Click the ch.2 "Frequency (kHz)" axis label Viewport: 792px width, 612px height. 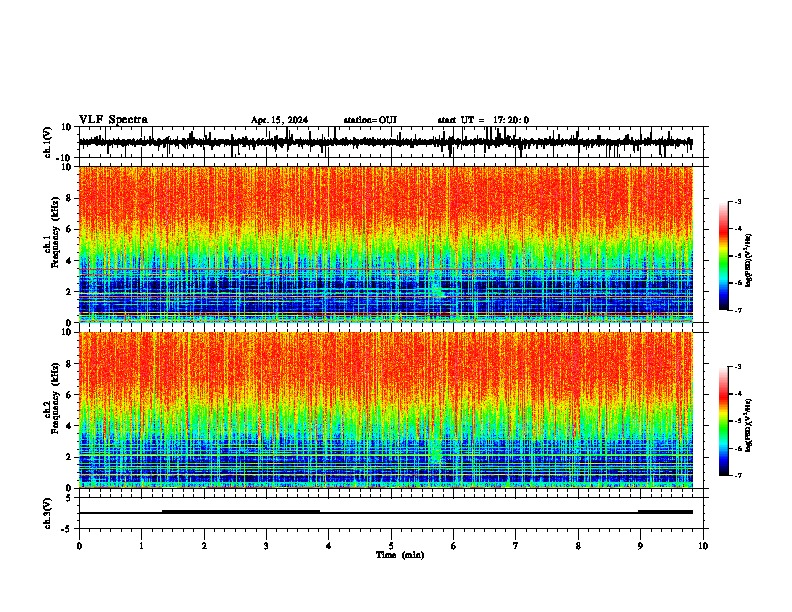click(x=55, y=398)
